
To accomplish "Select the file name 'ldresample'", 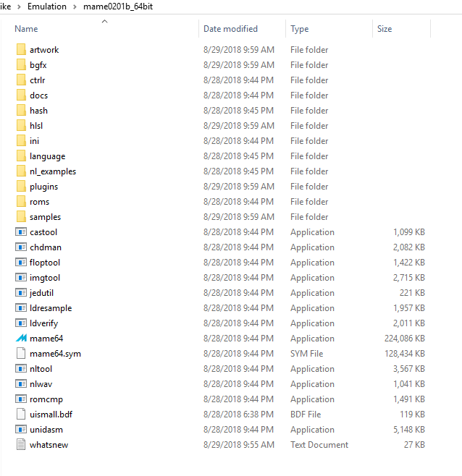I will 51,308.
